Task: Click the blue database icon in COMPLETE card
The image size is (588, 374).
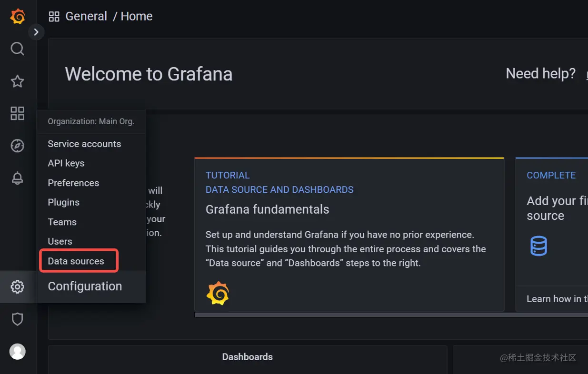Action: (538, 246)
